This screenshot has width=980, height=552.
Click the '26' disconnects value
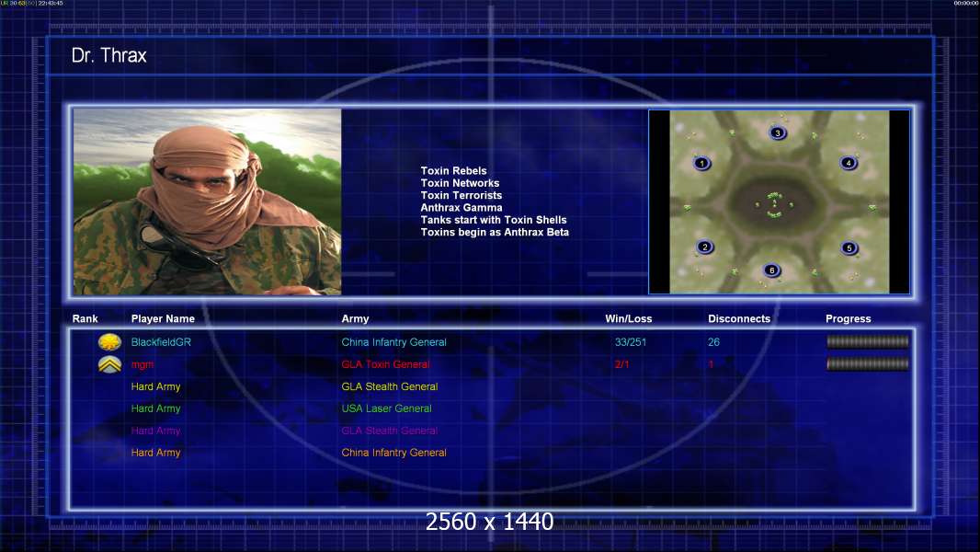click(x=713, y=342)
